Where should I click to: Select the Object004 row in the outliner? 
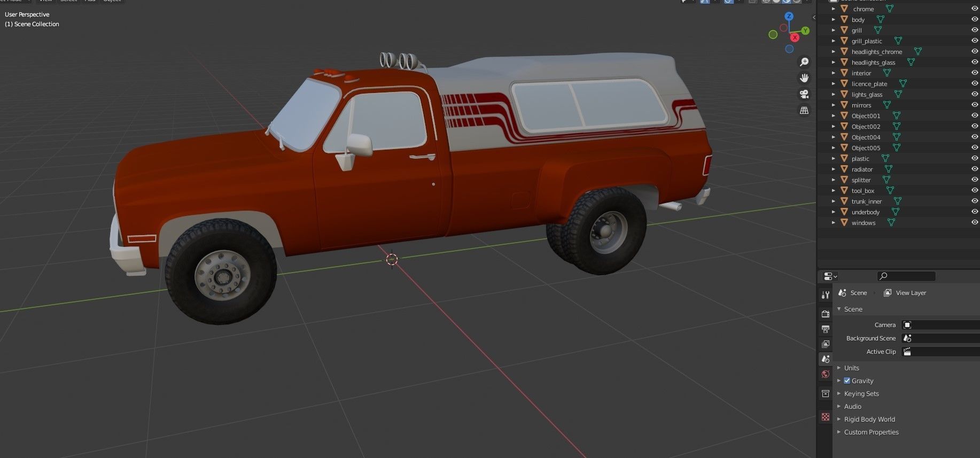[x=866, y=137]
